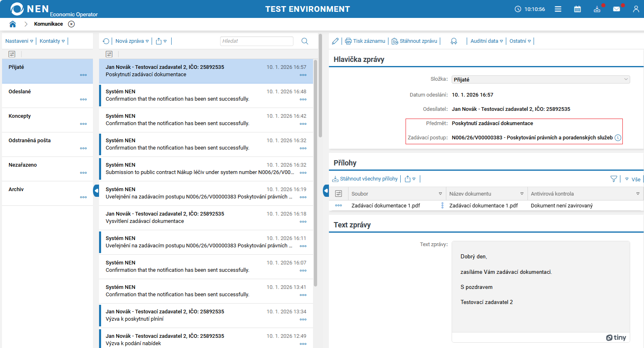Screen dimensions: 644x348
Task: Click the refresh messages icon
Action: [106, 41]
